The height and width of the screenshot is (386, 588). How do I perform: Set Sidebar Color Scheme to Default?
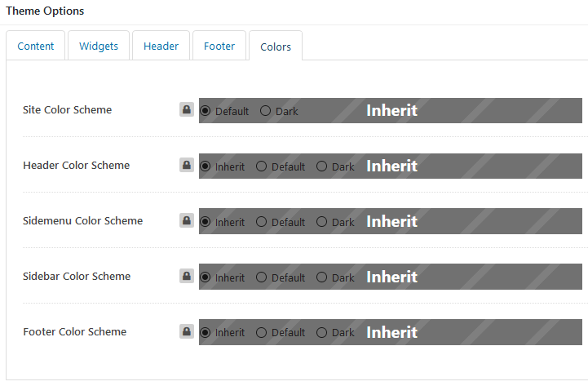[x=261, y=277]
